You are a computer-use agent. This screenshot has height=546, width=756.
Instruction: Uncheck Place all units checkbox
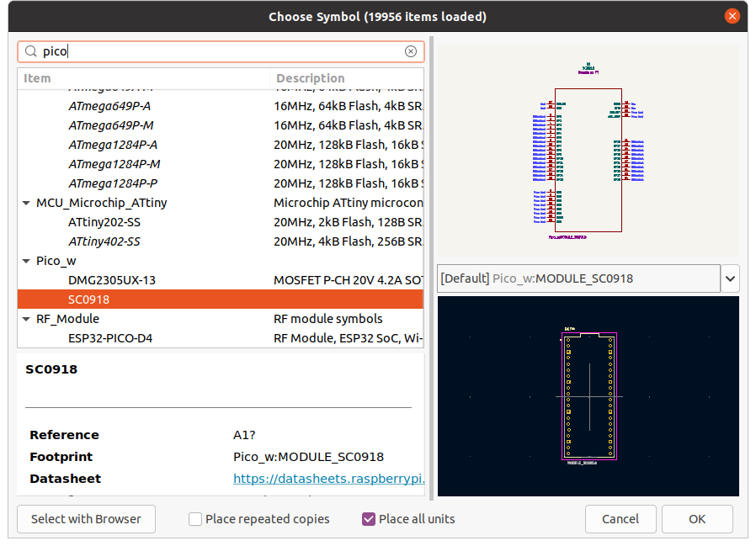coord(369,519)
